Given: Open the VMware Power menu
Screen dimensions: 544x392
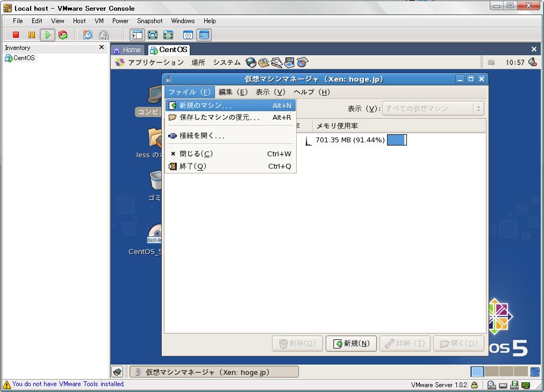Looking at the screenshot, I should point(120,21).
